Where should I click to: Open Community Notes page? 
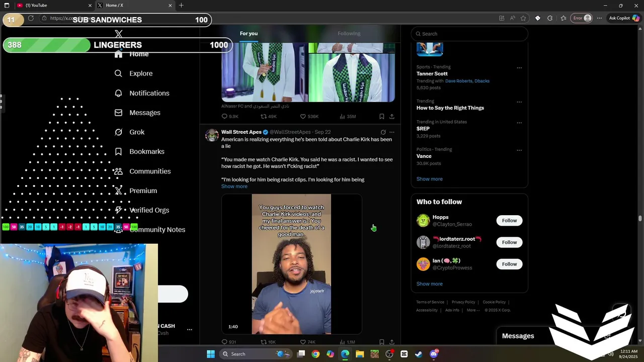pos(149,229)
